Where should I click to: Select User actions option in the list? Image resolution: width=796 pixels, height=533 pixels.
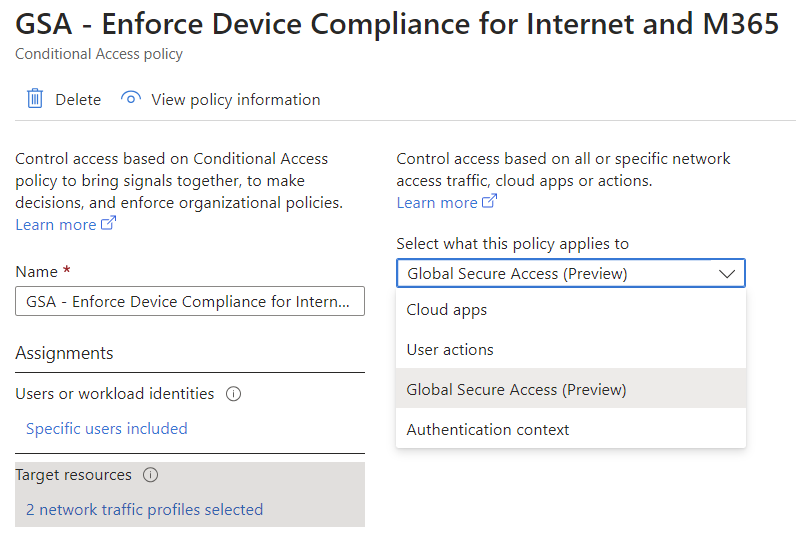(450, 350)
